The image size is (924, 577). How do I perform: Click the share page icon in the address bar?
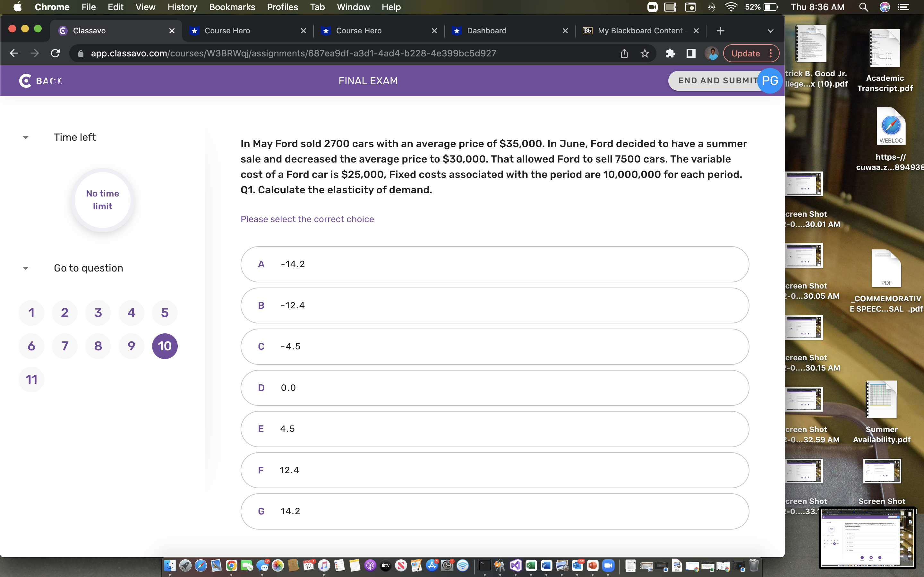(624, 54)
